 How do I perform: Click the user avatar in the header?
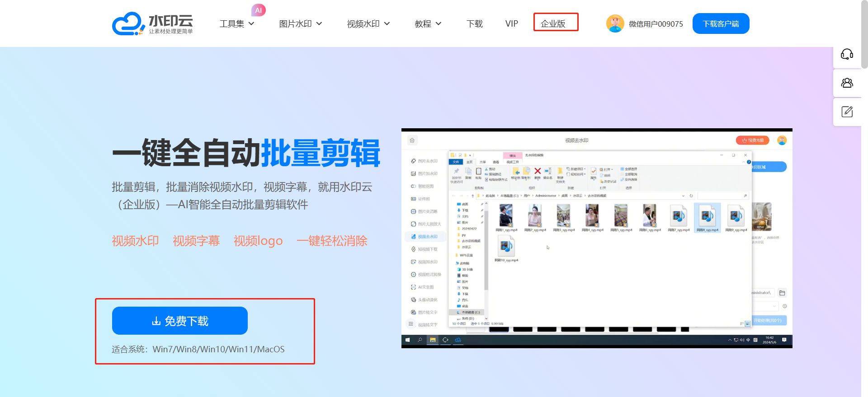(615, 23)
